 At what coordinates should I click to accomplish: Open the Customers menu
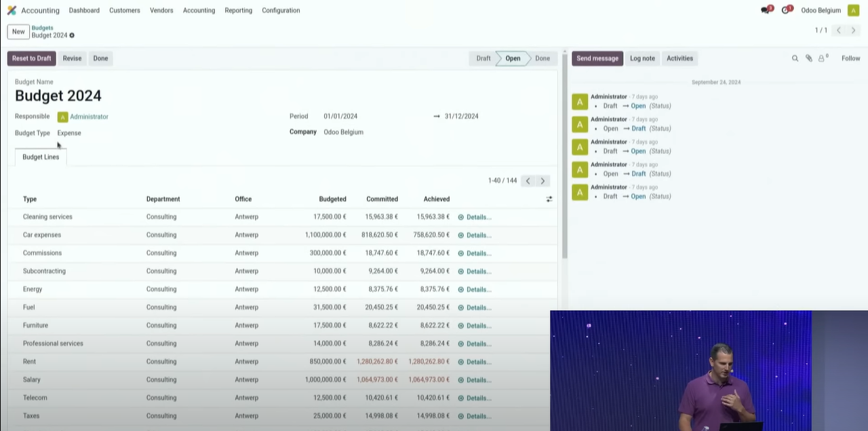click(x=125, y=10)
